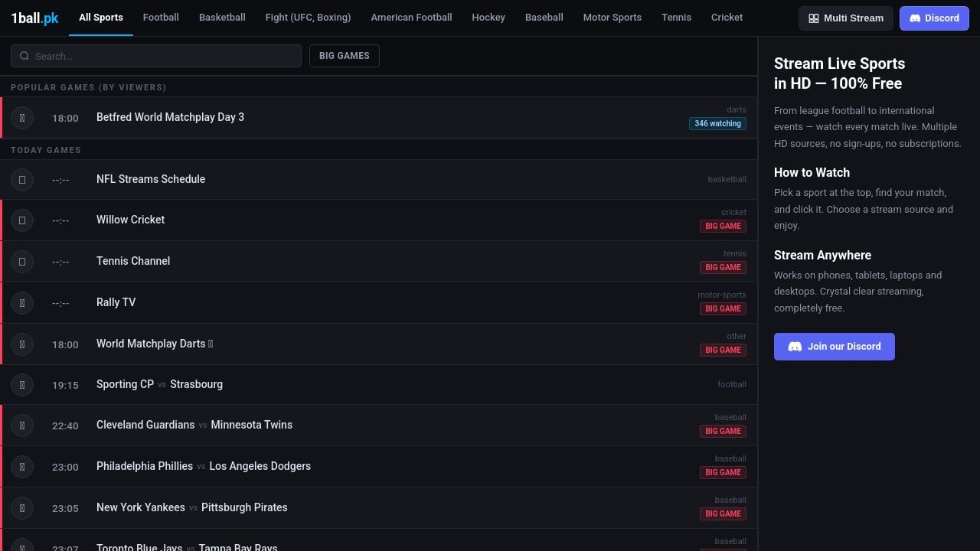
Task: Click the BIG GAME badge on Rally TV
Action: (x=723, y=309)
